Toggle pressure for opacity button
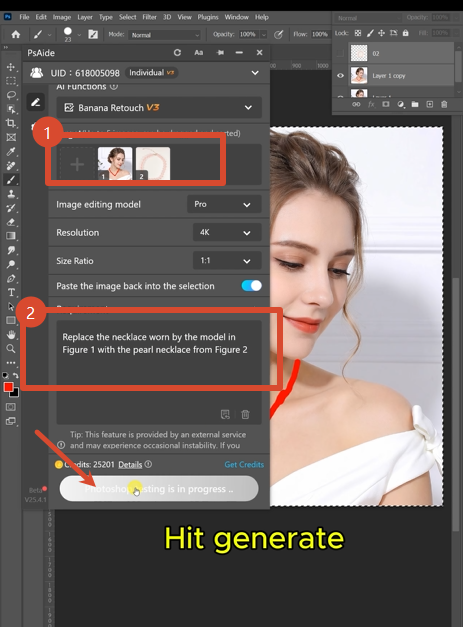Image resolution: width=463 pixels, height=627 pixels. [x=278, y=34]
